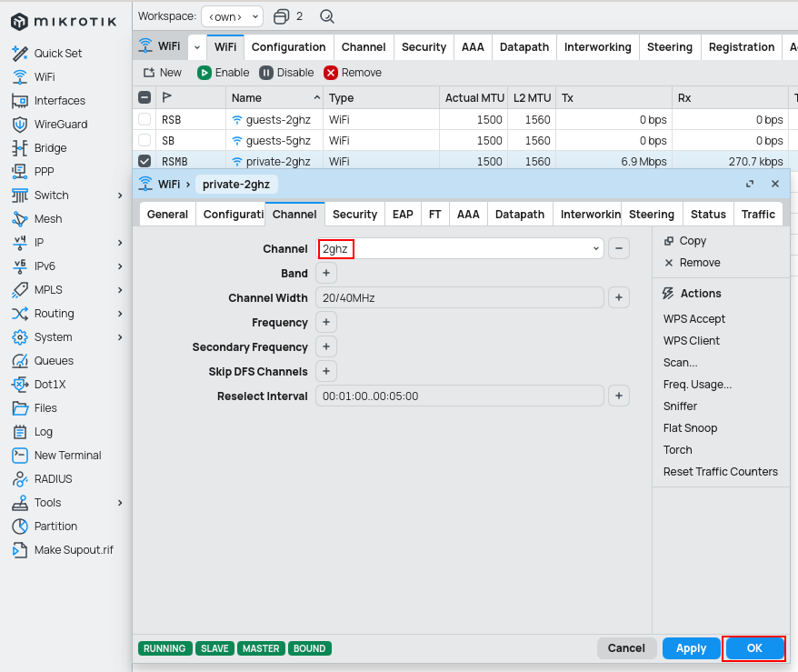The width and height of the screenshot is (798, 672).
Task: Expand the IPv6 submenu
Action: point(120,266)
